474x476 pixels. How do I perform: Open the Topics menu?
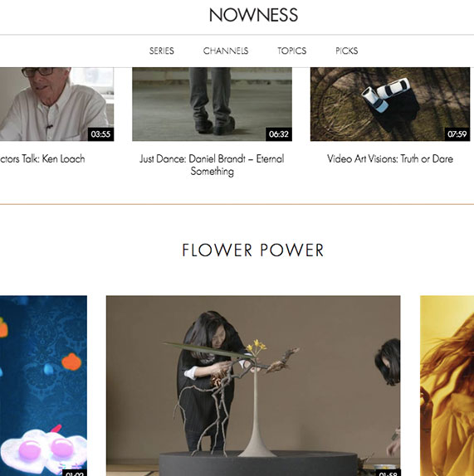click(291, 51)
